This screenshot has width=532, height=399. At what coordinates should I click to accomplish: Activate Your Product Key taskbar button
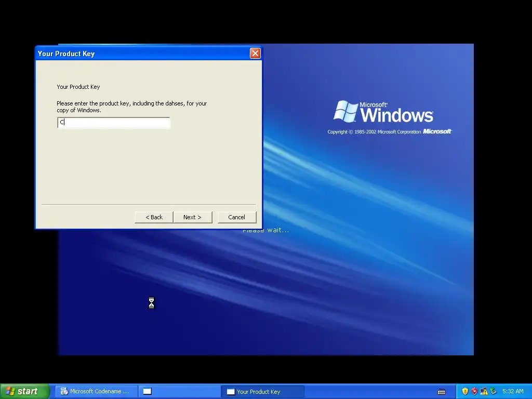[x=262, y=392]
